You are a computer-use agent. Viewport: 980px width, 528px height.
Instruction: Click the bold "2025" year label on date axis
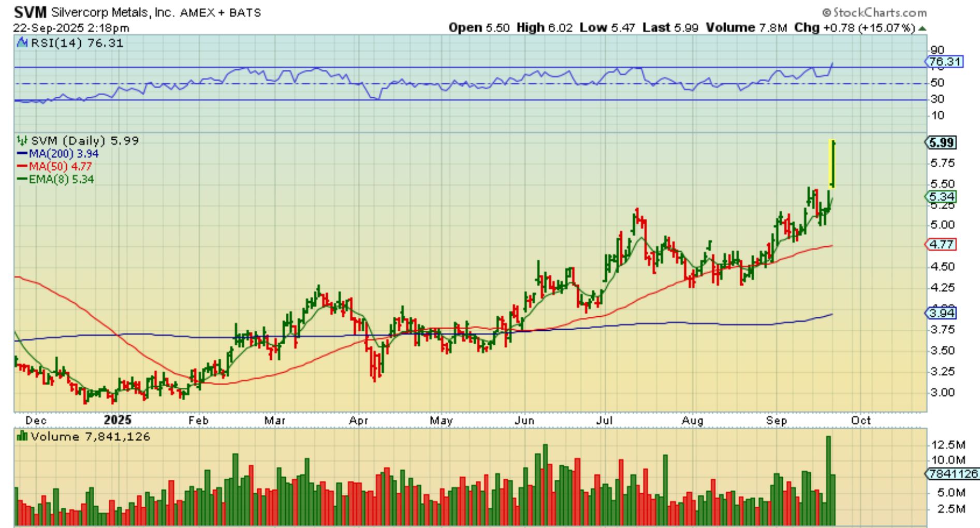(x=118, y=420)
